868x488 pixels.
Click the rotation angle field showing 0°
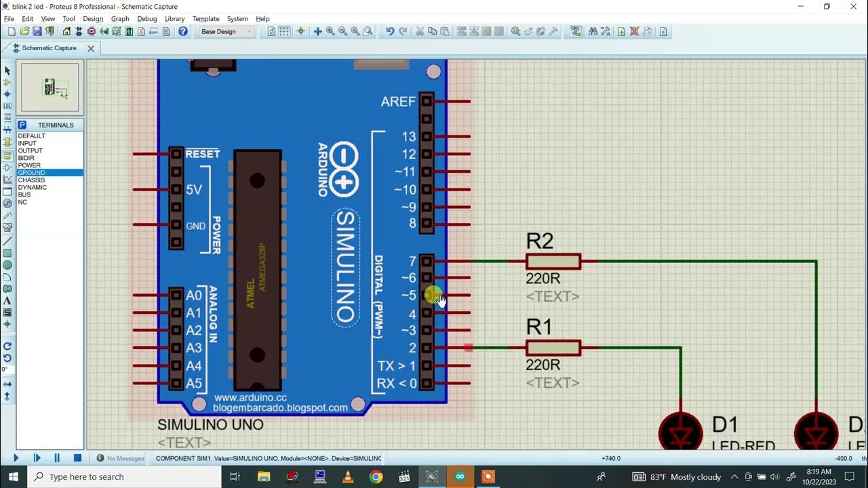point(7,370)
